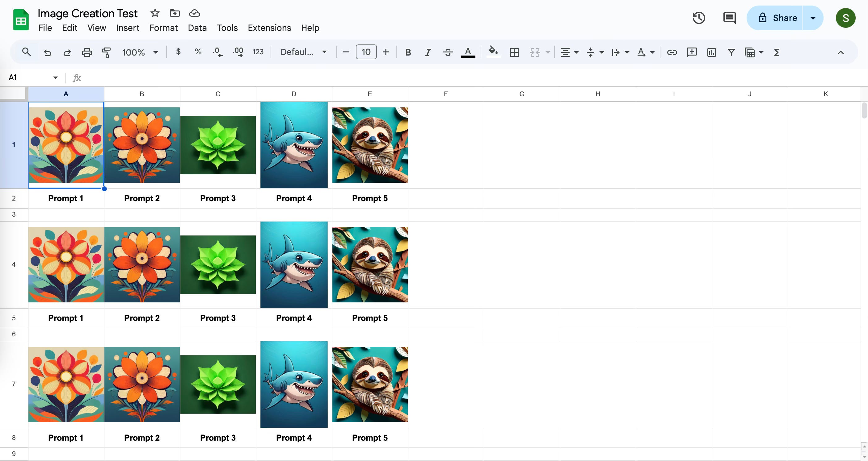868x461 pixels.
Task: Print the spreadsheet
Action: tap(87, 52)
